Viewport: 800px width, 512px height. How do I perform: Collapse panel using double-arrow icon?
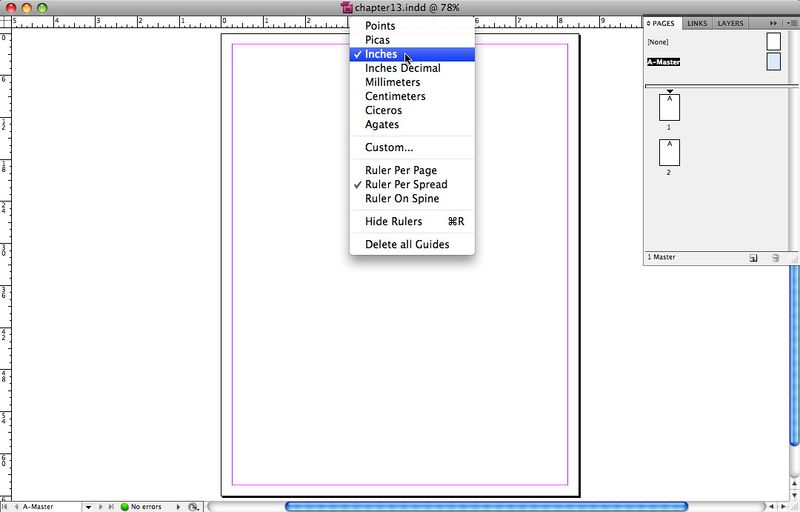(773, 23)
